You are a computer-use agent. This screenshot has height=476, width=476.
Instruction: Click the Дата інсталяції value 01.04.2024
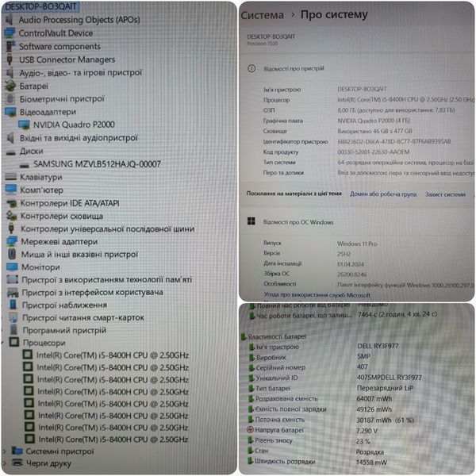click(x=351, y=264)
